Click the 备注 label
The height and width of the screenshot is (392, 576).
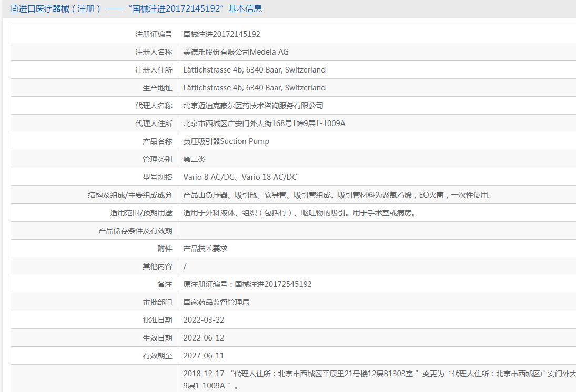[165, 284]
